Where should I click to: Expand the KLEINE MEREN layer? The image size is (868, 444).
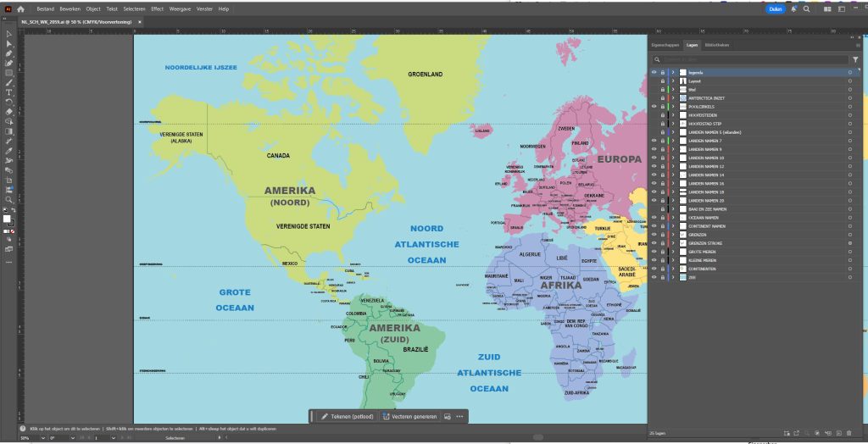pyautogui.click(x=673, y=260)
